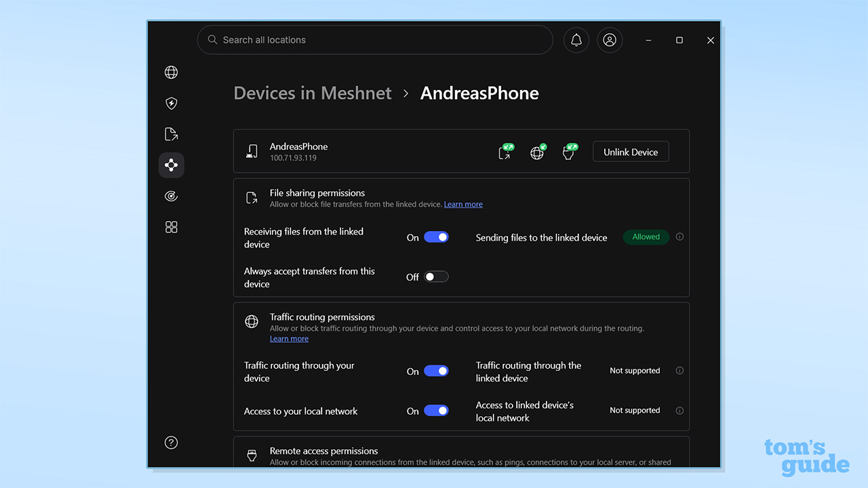Select the AndreasPhone breadcrumb title
Image resolution: width=868 pixels, height=488 pixels.
coord(479,93)
